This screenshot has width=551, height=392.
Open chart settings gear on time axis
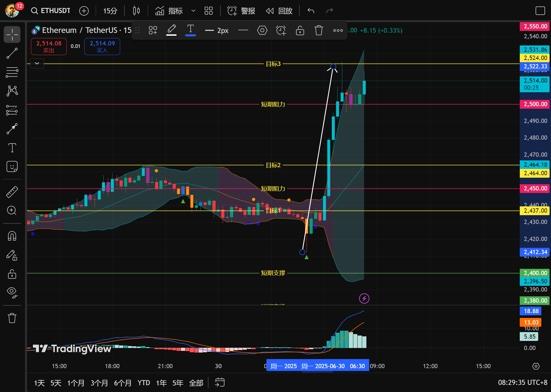(x=536, y=366)
